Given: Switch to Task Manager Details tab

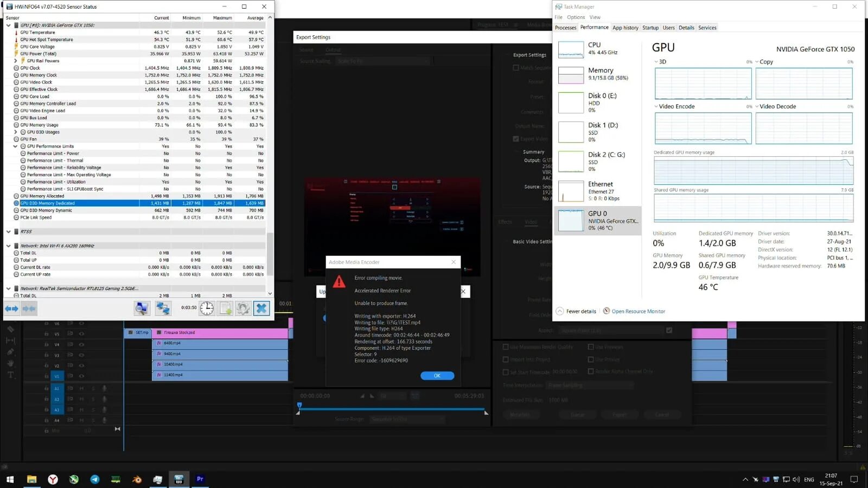Looking at the screenshot, I should [686, 28].
